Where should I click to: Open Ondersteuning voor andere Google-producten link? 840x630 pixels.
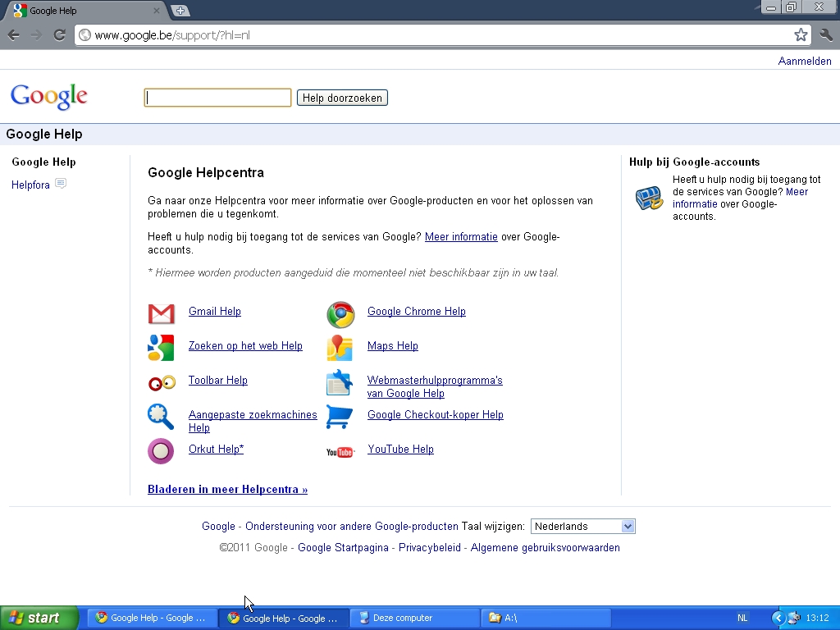(352, 526)
